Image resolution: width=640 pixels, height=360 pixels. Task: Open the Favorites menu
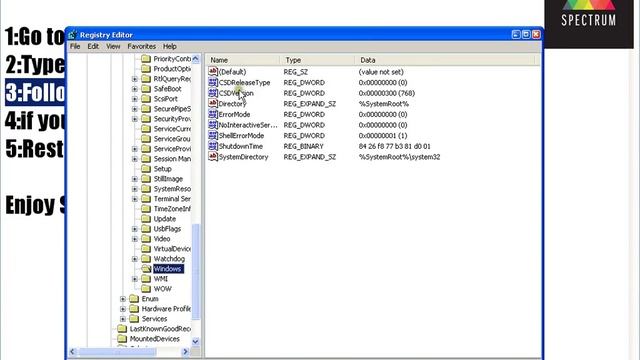tap(141, 47)
